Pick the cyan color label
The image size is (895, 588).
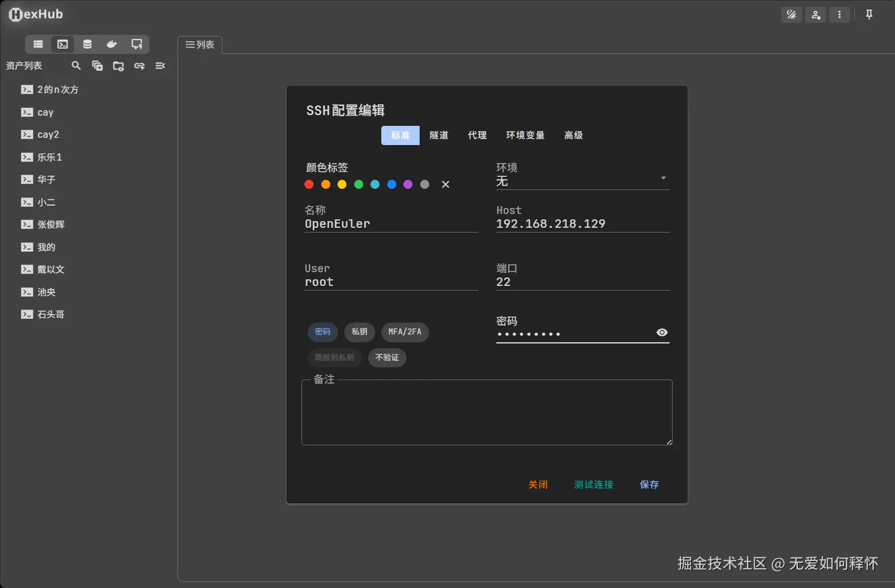(375, 185)
